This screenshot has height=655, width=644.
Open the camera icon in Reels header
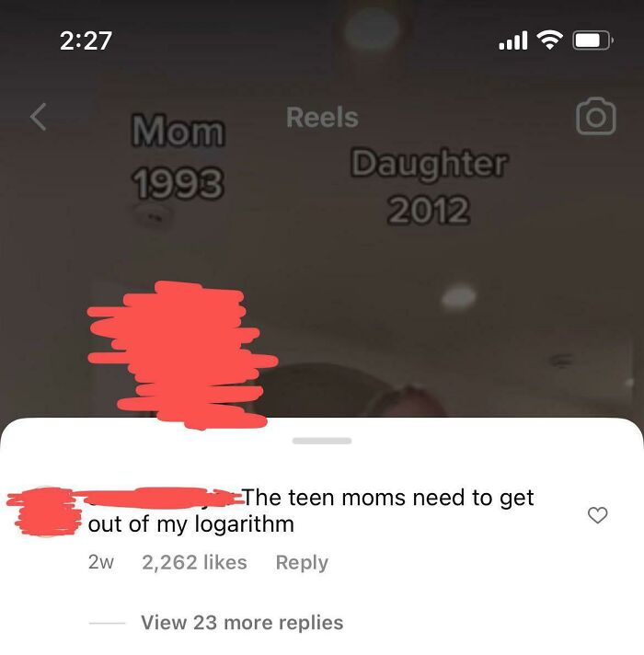tap(596, 117)
